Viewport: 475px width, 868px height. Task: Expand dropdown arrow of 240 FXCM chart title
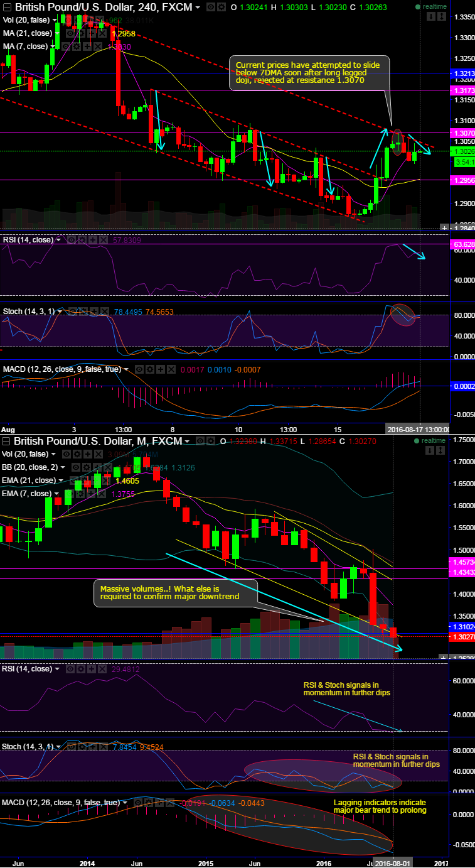point(198,8)
